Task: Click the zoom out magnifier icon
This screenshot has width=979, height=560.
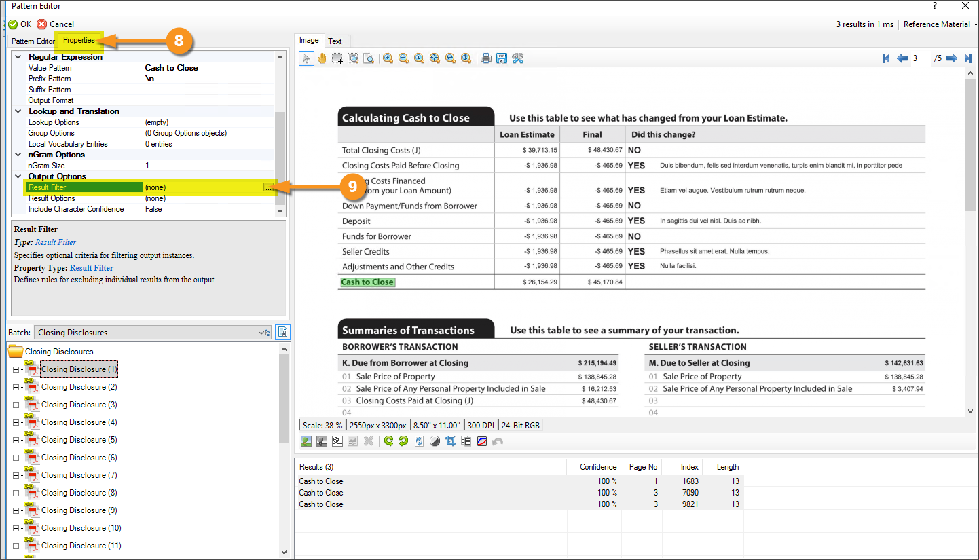Action: pyautogui.click(x=403, y=58)
